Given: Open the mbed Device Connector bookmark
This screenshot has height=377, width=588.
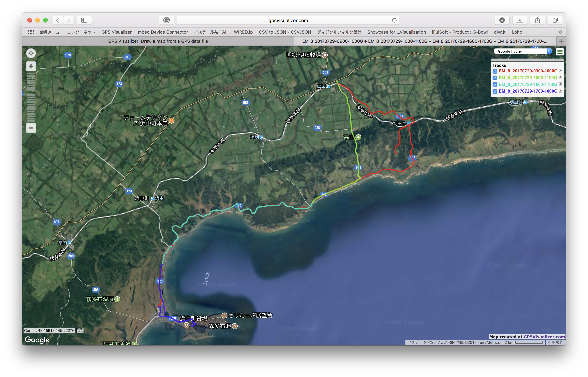Looking at the screenshot, I should pyautogui.click(x=163, y=32).
